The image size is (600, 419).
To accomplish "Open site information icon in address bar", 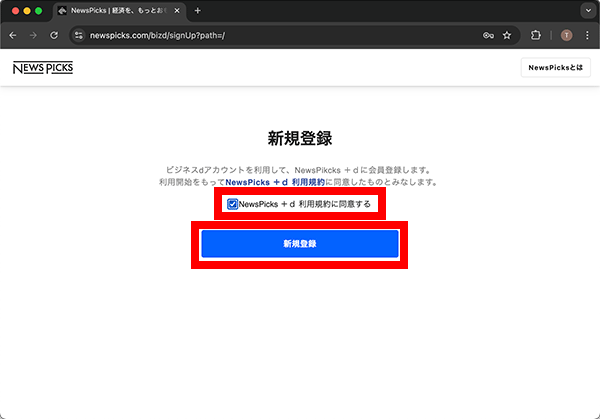I will point(79,36).
